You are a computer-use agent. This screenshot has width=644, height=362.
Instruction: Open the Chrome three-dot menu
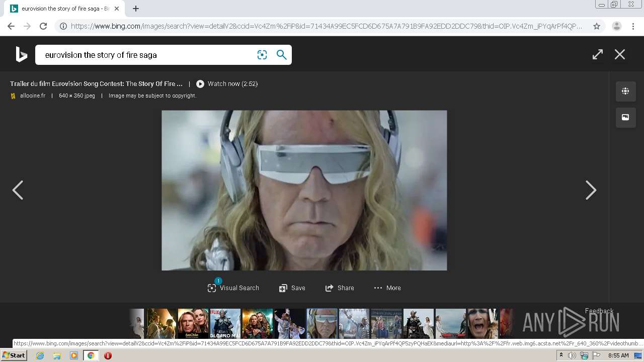[x=633, y=26]
